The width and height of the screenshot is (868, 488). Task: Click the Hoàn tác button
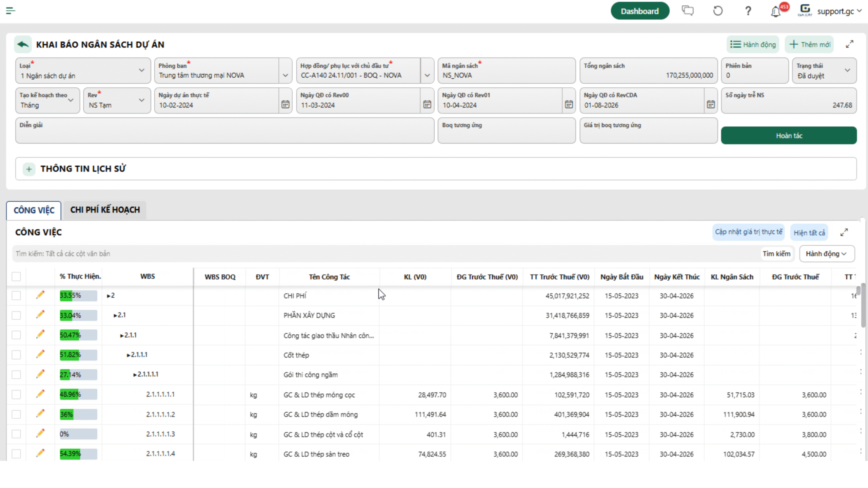[x=789, y=136]
